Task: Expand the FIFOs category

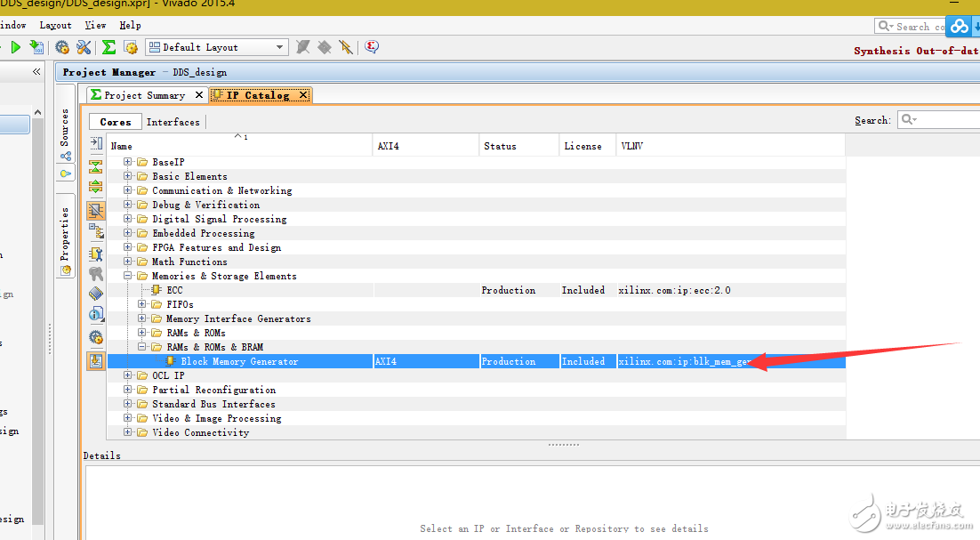Action: click(x=142, y=304)
